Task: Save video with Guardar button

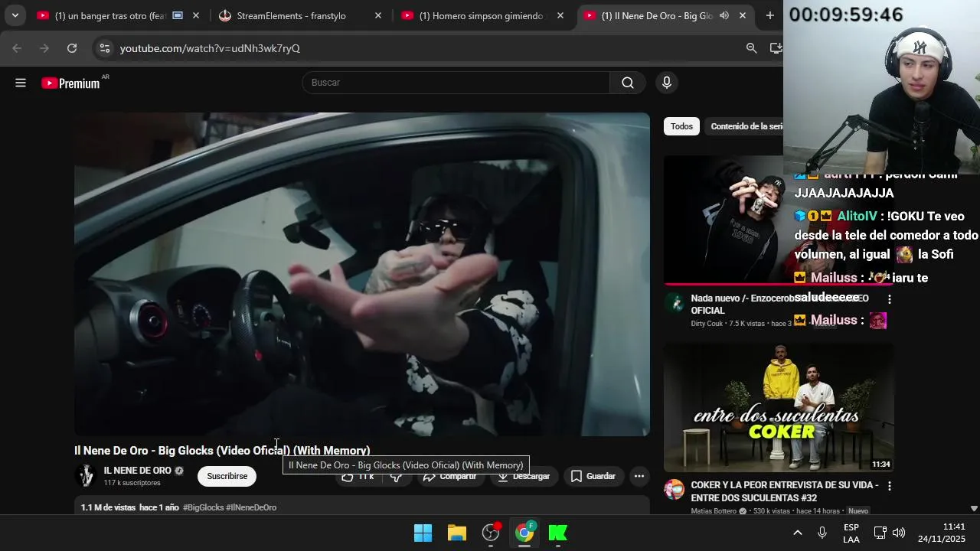Action: click(593, 476)
